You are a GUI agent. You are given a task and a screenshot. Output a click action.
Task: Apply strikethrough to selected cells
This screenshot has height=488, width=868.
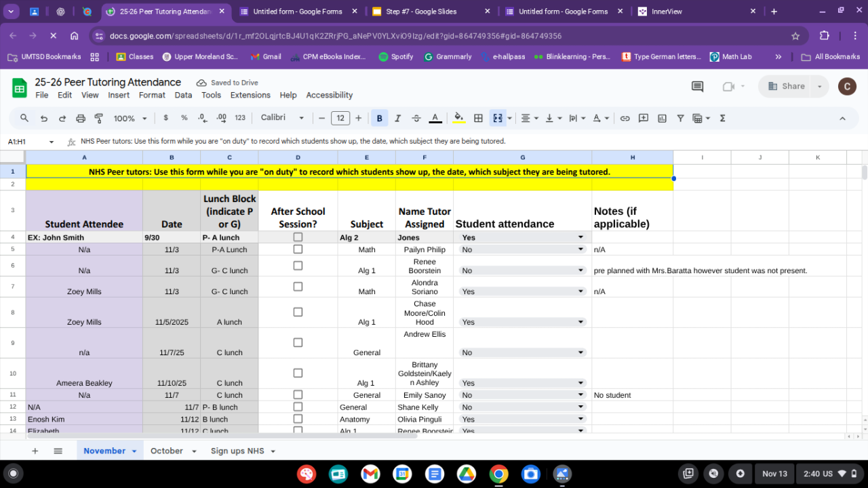(416, 118)
